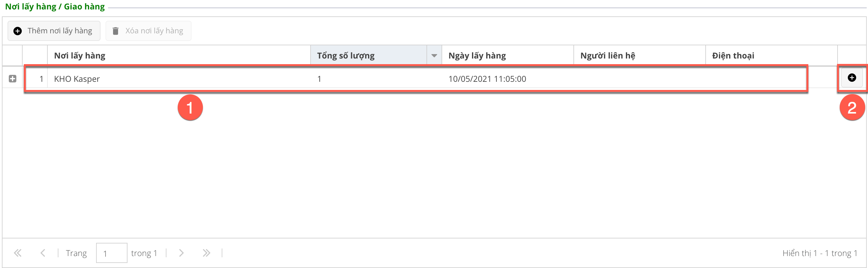Image resolution: width=868 pixels, height=268 pixels.
Task: Click the page number input field
Action: (111, 253)
